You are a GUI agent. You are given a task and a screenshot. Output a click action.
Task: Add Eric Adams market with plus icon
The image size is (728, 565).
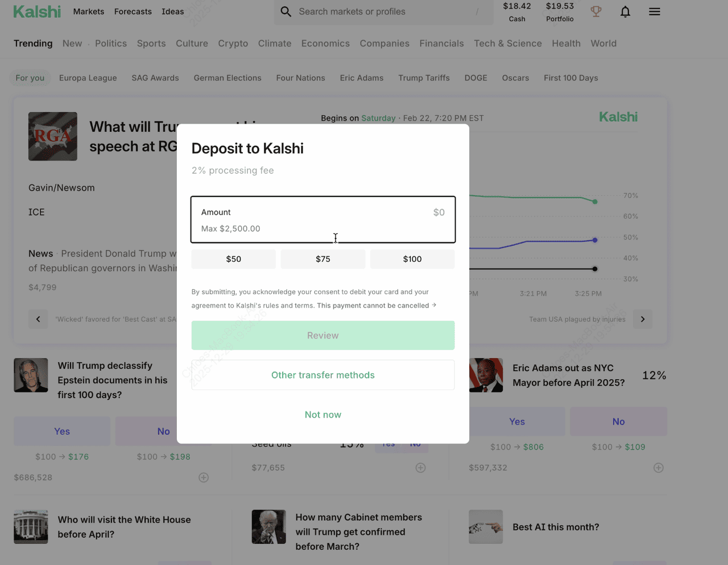pos(658,468)
